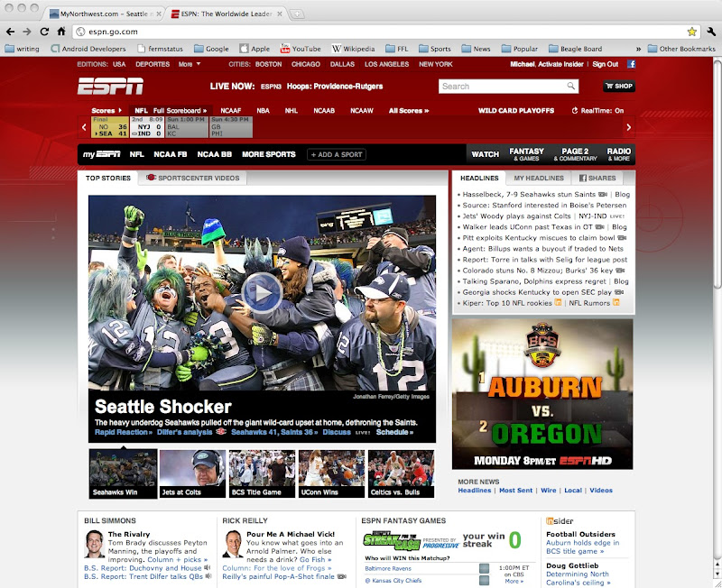Open the Android Developers bookmark

click(88, 49)
